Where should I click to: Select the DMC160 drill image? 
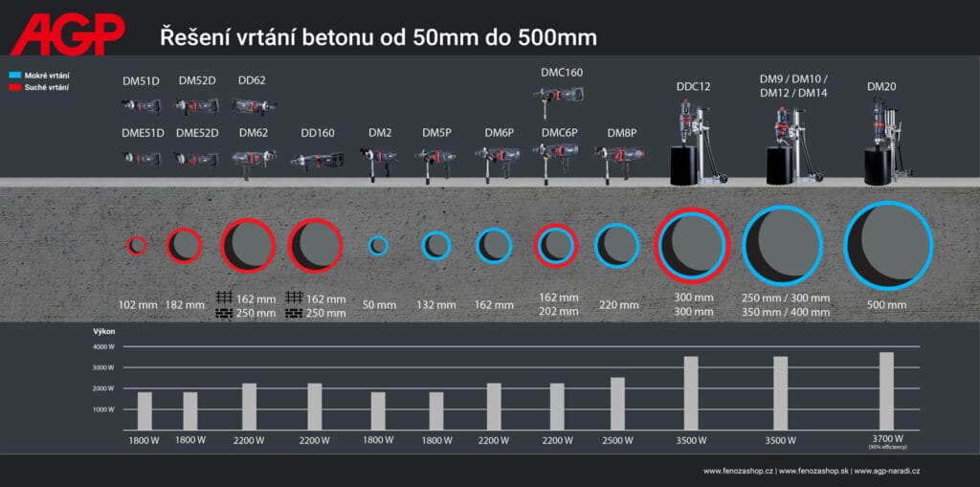[x=559, y=102]
